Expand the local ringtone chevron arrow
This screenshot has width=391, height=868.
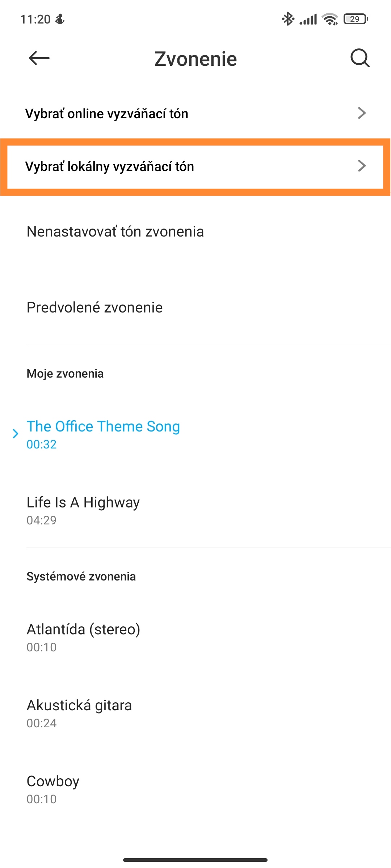(362, 166)
